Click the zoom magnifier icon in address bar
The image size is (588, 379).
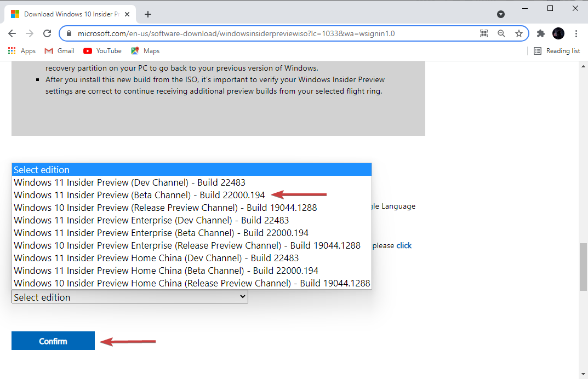point(501,34)
